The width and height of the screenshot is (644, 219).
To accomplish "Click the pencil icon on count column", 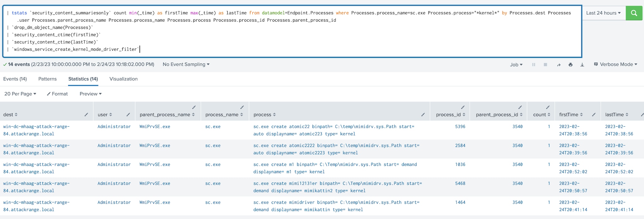I will point(548,107).
